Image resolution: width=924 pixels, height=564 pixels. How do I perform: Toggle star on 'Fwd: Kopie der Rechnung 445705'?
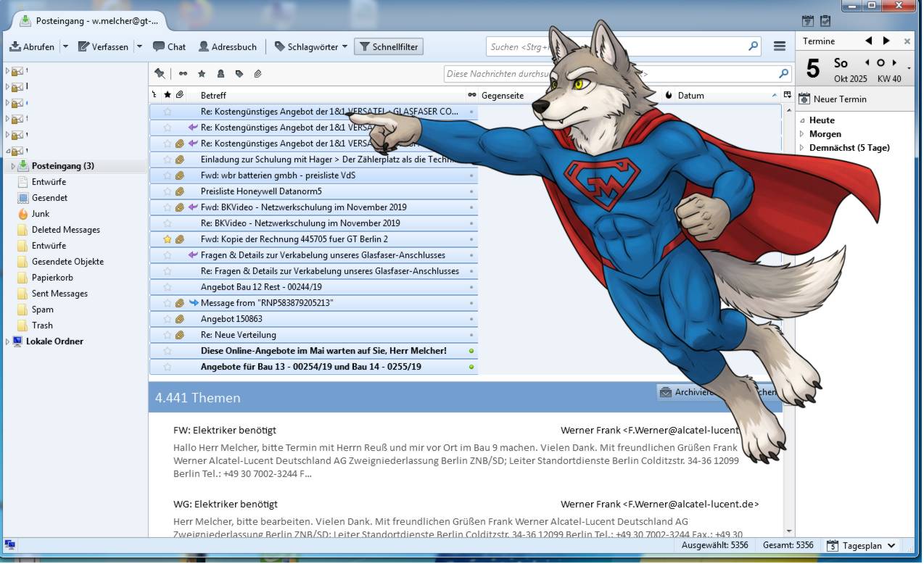click(168, 239)
